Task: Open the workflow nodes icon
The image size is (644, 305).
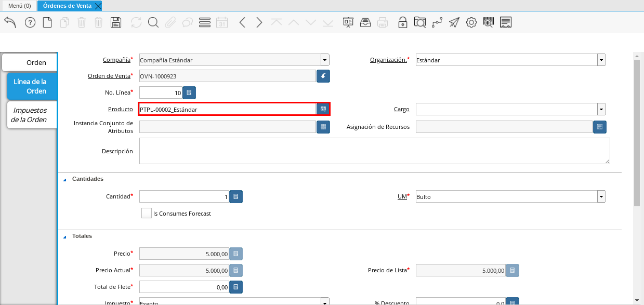Action: [437, 22]
